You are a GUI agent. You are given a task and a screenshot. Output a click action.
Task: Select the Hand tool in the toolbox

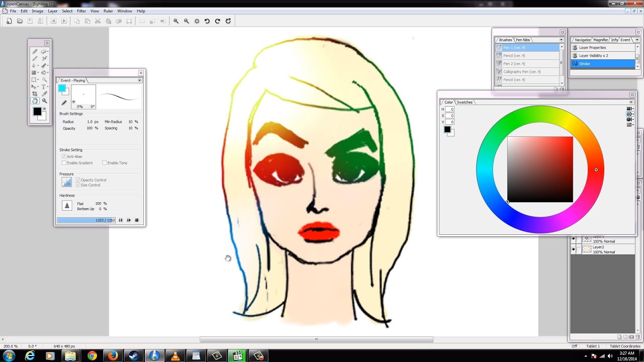(x=35, y=101)
